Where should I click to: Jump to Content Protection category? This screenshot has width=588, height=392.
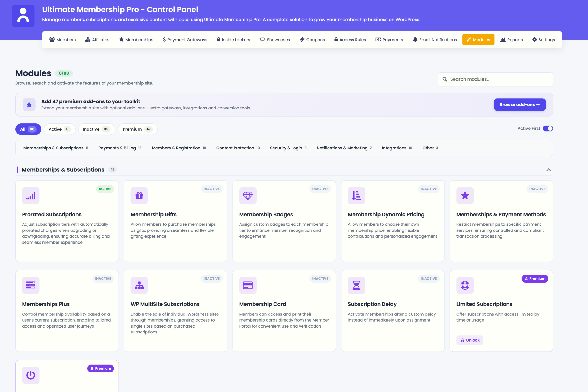click(238, 148)
